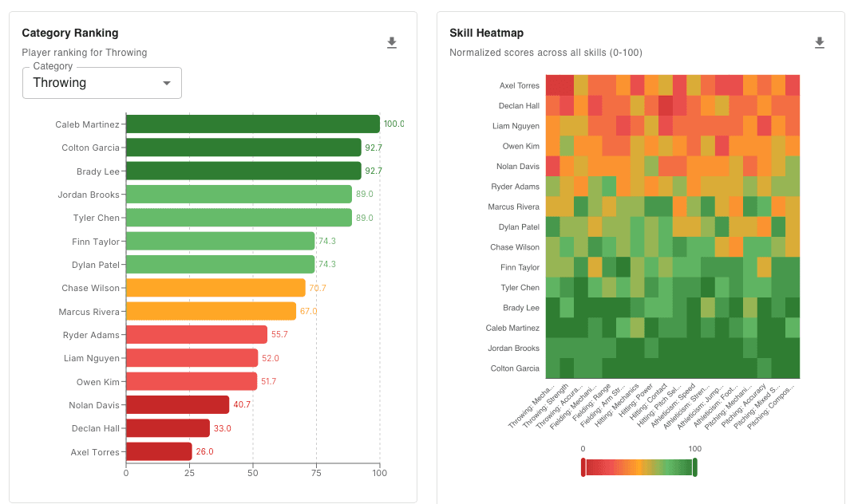
Task: Expand the Throwing category selector
Action: 101,82
